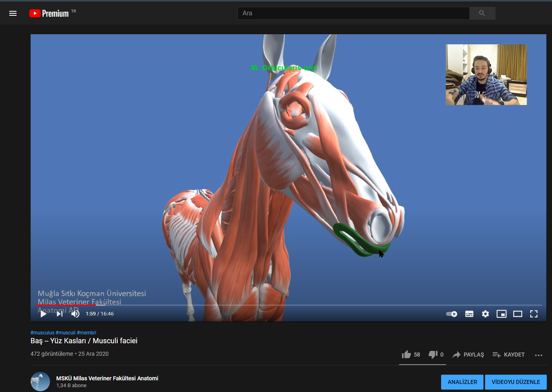The height and width of the screenshot is (392, 552).
Task: Click the #musculus hashtag link
Action: tap(42, 333)
